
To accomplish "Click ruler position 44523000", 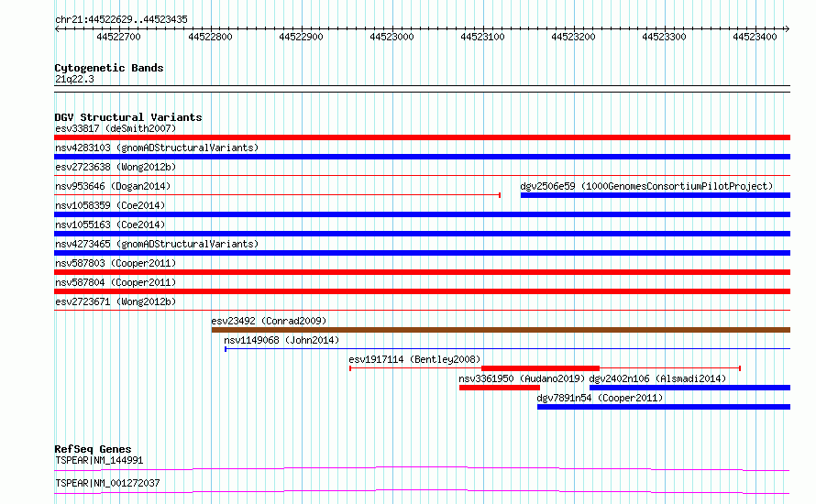I will pyautogui.click(x=391, y=37).
